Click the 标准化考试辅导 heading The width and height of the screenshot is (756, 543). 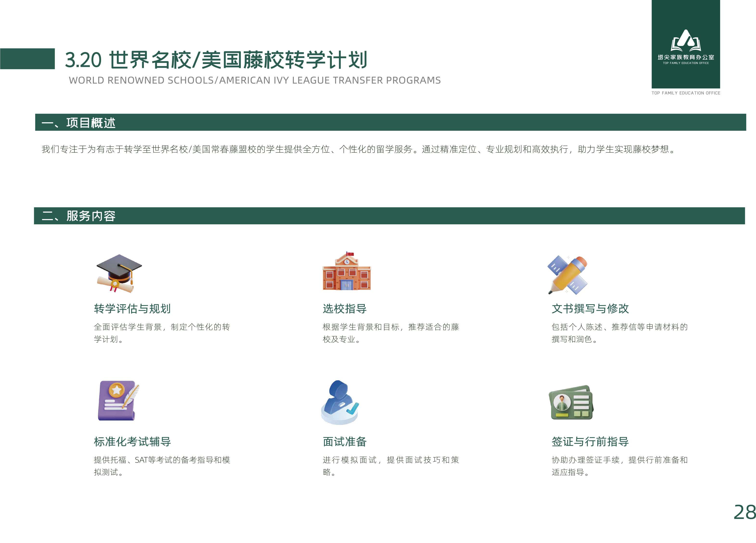tap(132, 442)
